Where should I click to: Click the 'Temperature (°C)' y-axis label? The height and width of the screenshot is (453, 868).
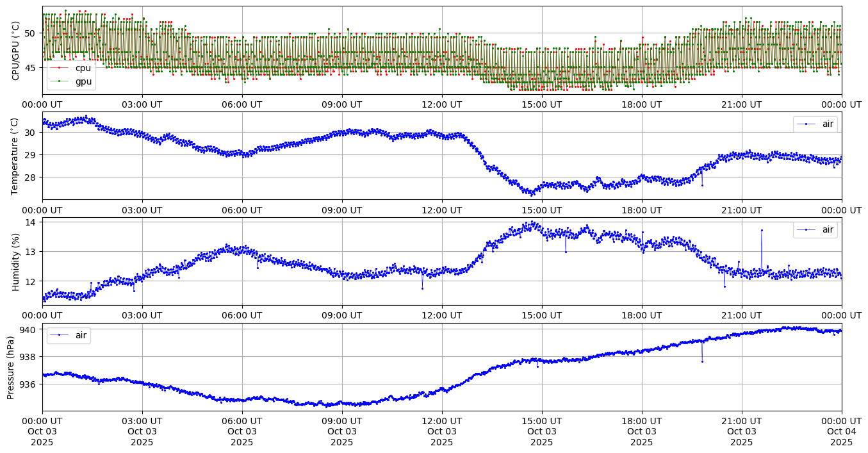click(x=16, y=156)
